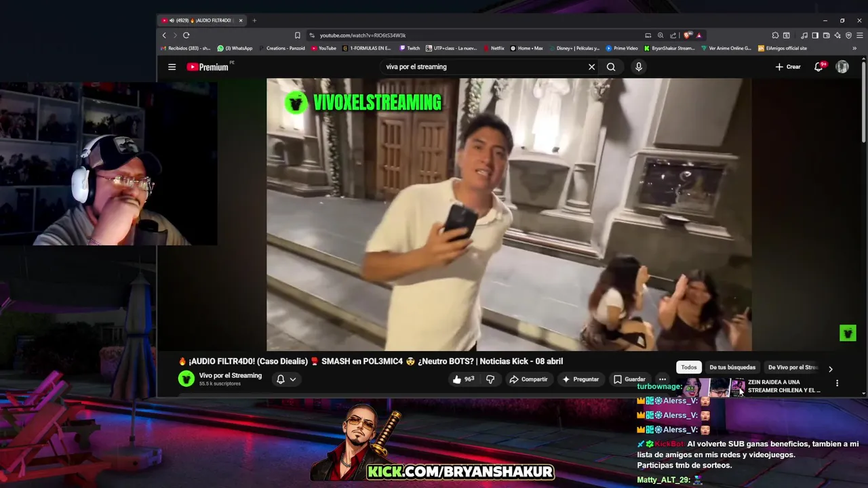
Task: Go back in the browser
Action: 164,35
